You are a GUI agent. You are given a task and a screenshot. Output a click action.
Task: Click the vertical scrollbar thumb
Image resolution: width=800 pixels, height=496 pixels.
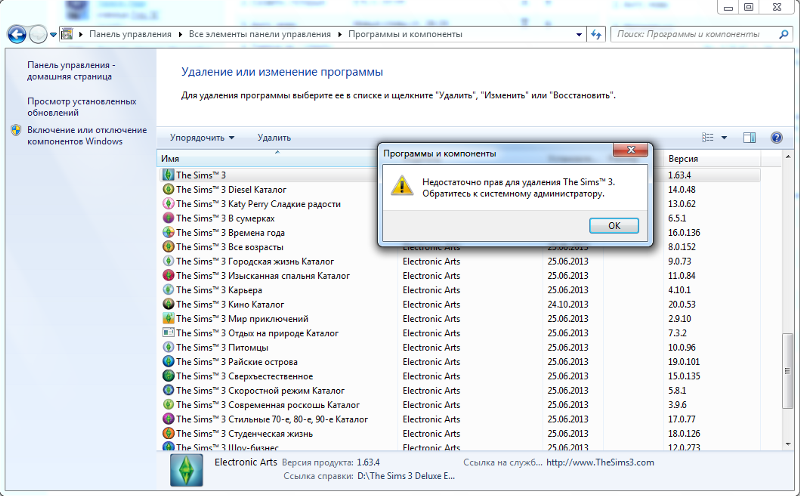[x=787, y=371]
